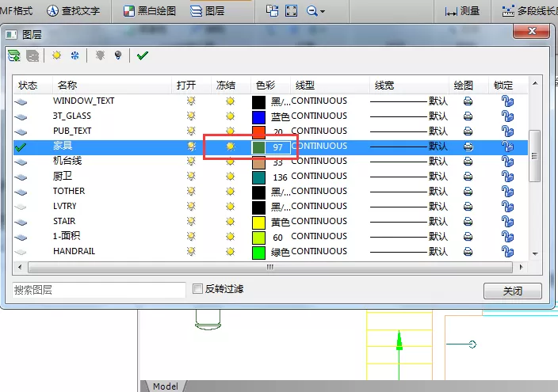Click the zoom extents icon in toolbar

(291, 11)
